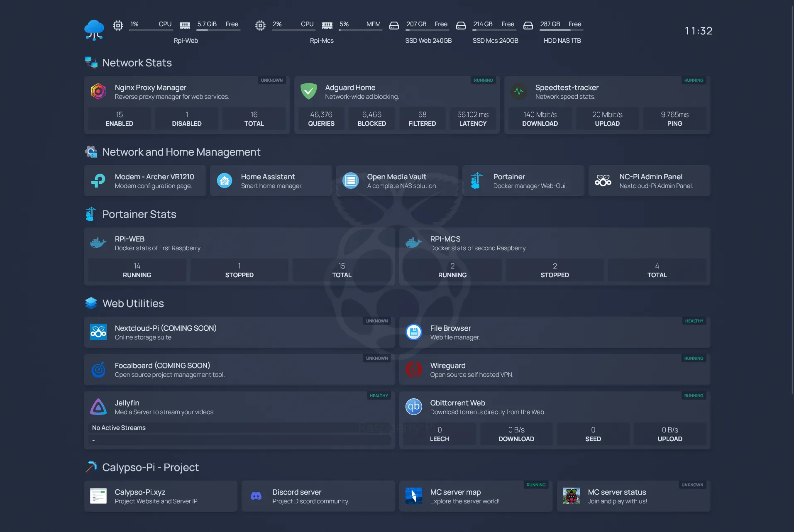Collapse the Network Stats section header
794x532 pixels.
coord(137,63)
